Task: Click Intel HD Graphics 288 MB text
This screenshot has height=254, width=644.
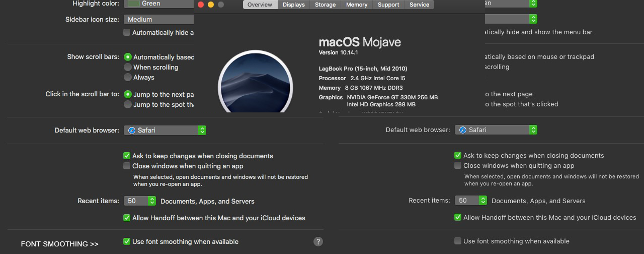Action: pos(381,104)
